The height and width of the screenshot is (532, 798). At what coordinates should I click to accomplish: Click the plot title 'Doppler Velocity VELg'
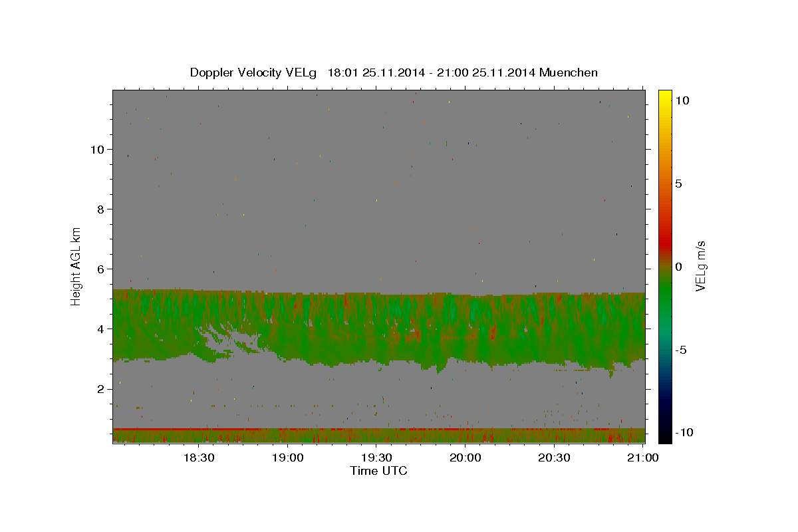255,72
